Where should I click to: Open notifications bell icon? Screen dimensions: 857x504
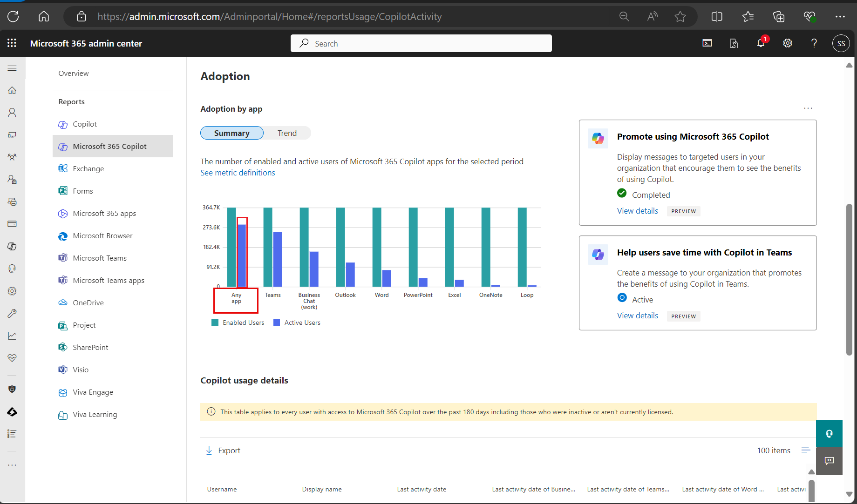pos(761,43)
